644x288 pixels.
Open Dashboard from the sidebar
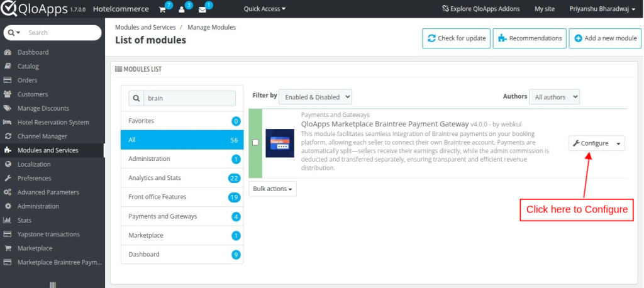(33, 52)
